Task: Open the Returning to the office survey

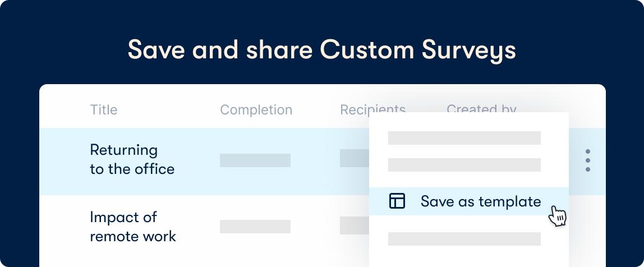Action: 132,159
